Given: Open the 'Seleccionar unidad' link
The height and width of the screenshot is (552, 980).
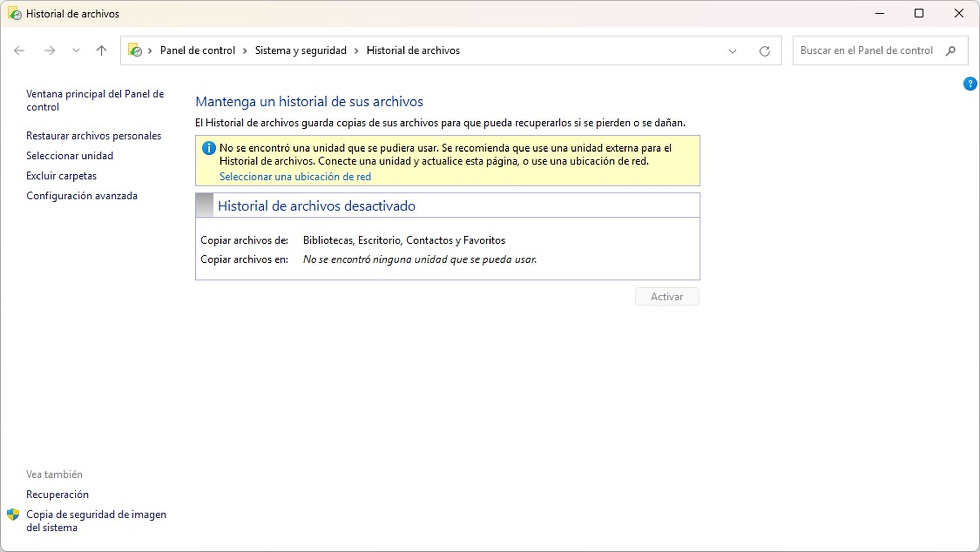Looking at the screenshot, I should pos(70,156).
